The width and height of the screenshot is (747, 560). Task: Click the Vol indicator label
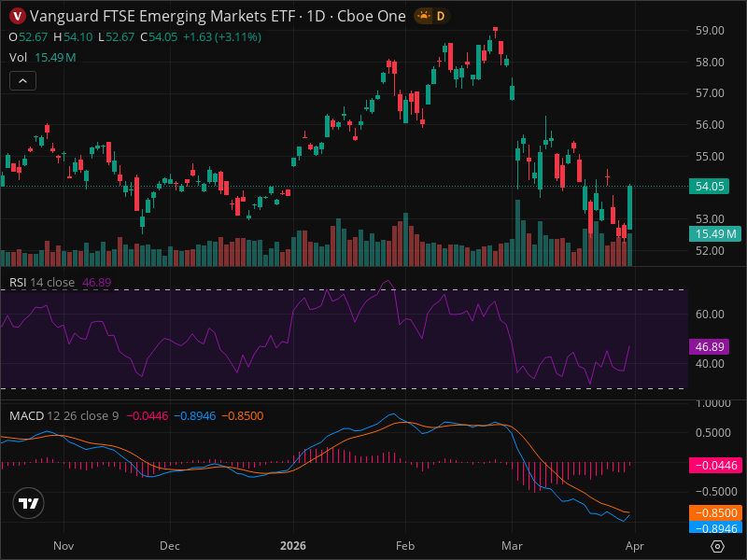[x=18, y=58]
